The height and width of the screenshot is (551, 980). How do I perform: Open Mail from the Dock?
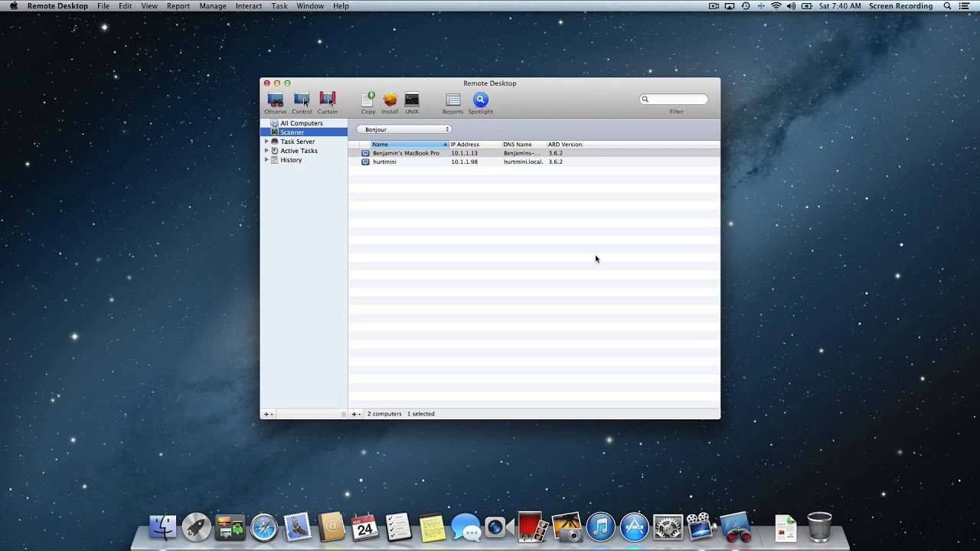(x=298, y=527)
